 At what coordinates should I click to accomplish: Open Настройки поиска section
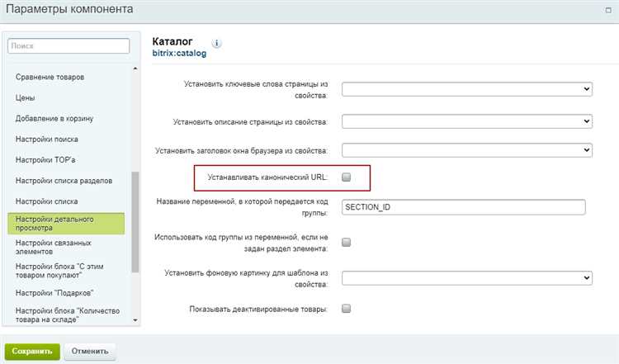pos(46,139)
